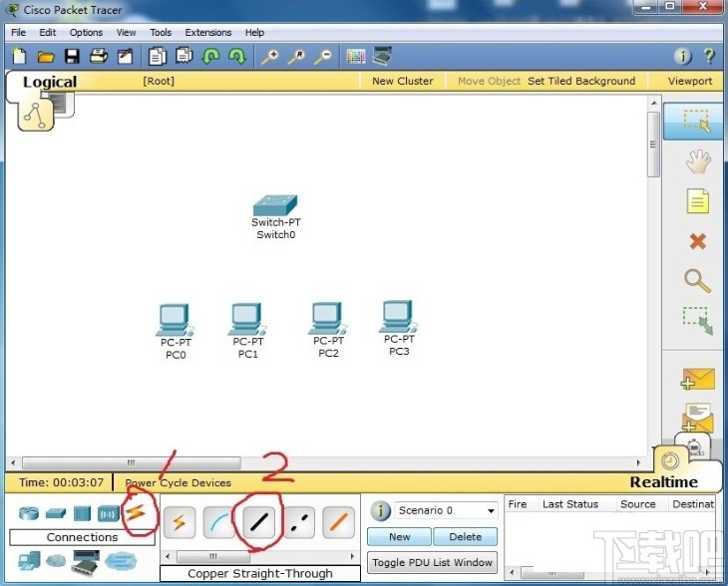Viewport: 728px width, 586px height.
Task: Click the New scenario button
Action: point(399,537)
